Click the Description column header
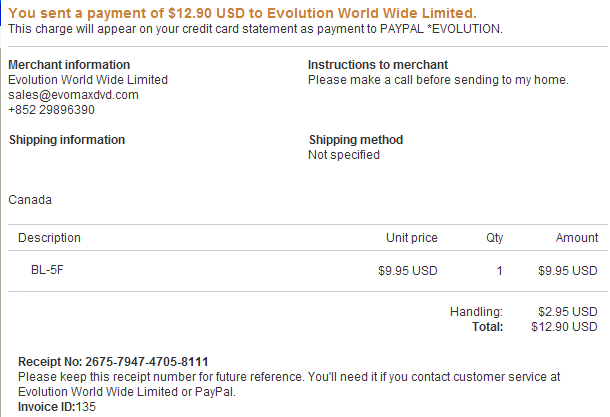The height and width of the screenshot is (417, 610). coord(49,238)
